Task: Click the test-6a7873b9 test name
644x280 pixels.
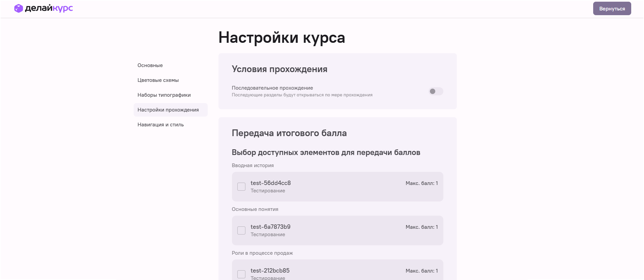Action: (x=270, y=227)
